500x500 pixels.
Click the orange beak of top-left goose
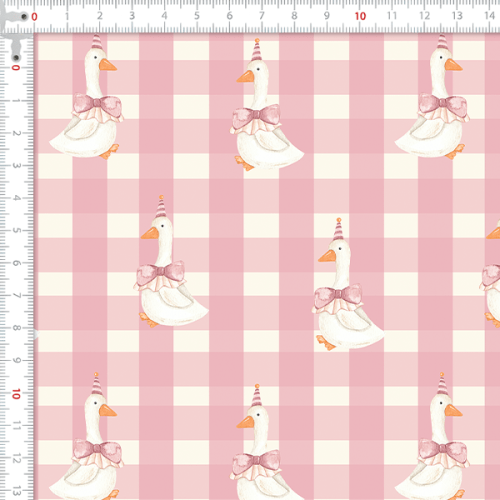coord(107,65)
